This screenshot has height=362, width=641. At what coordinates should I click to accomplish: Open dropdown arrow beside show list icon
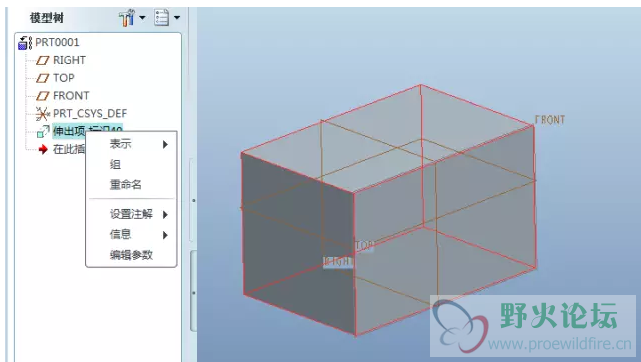pos(177,18)
